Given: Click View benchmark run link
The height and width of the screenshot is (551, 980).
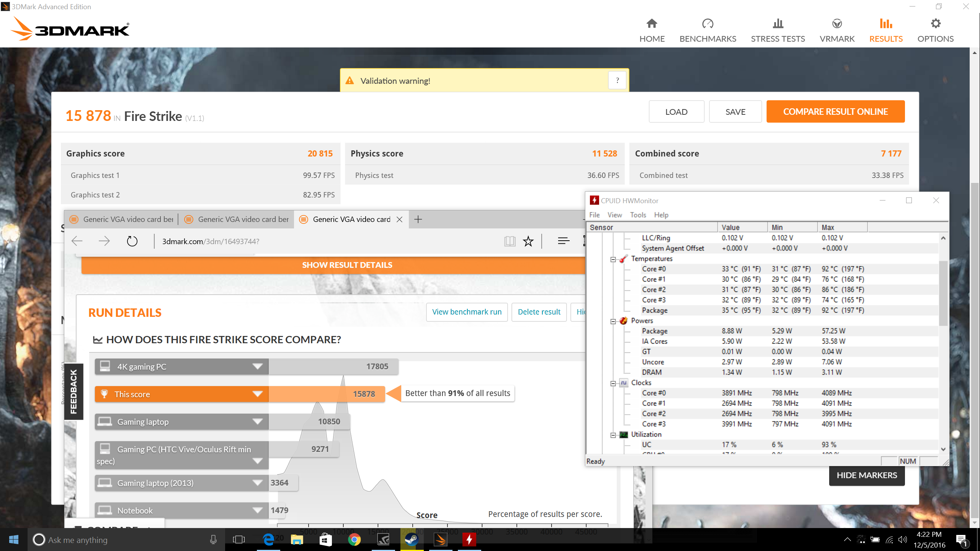Looking at the screenshot, I should (x=467, y=312).
